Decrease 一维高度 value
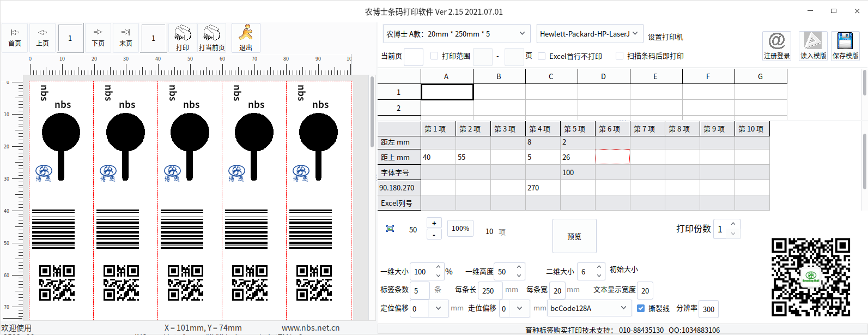Image resolution: width=868 pixels, height=335 pixels. [x=519, y=276]
